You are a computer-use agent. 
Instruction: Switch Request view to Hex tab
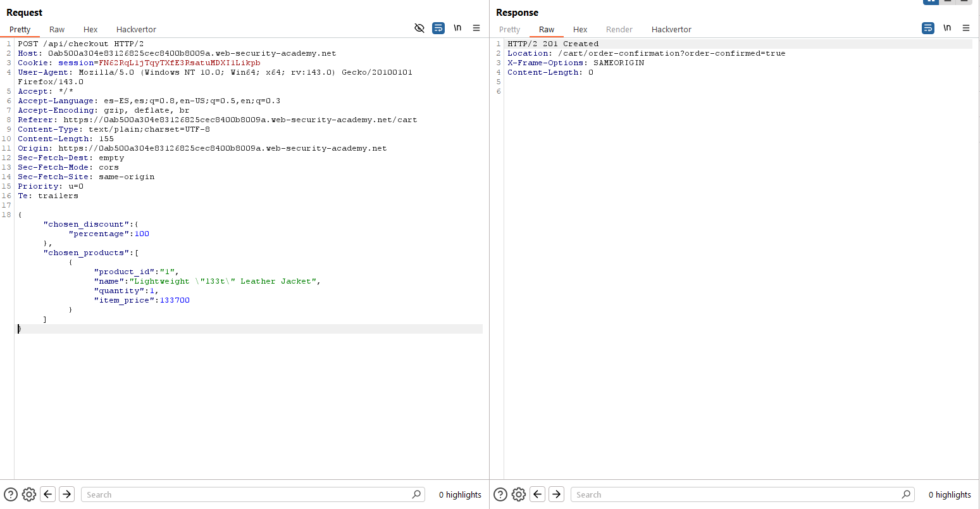pyautogui.click(x=90, y=29)
